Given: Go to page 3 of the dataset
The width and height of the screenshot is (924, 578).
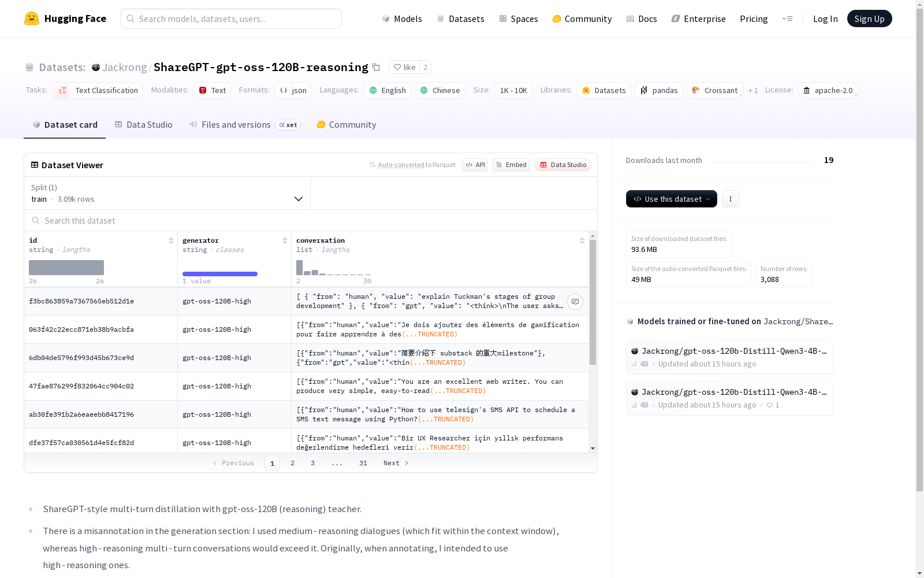Looking at the screenshot, I should click(x=313, y=463).
